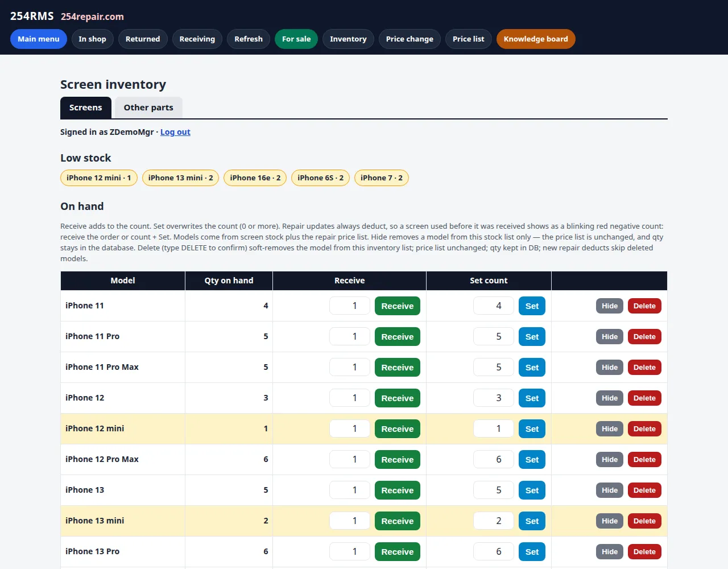This screenshot has height=569, width=728.
Task: Click the Log out link
Action: 175,132
